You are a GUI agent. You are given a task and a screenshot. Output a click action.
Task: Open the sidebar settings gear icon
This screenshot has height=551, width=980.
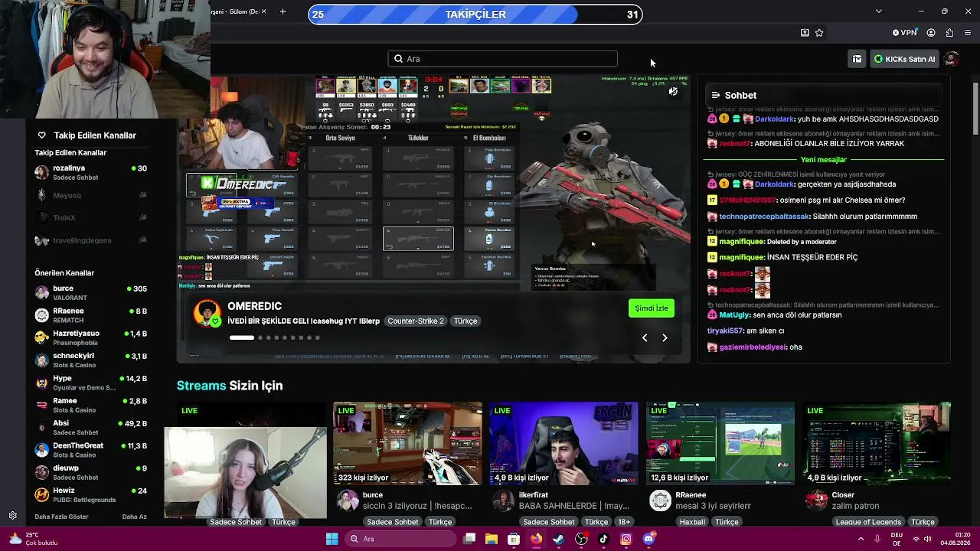pos(12,516)
